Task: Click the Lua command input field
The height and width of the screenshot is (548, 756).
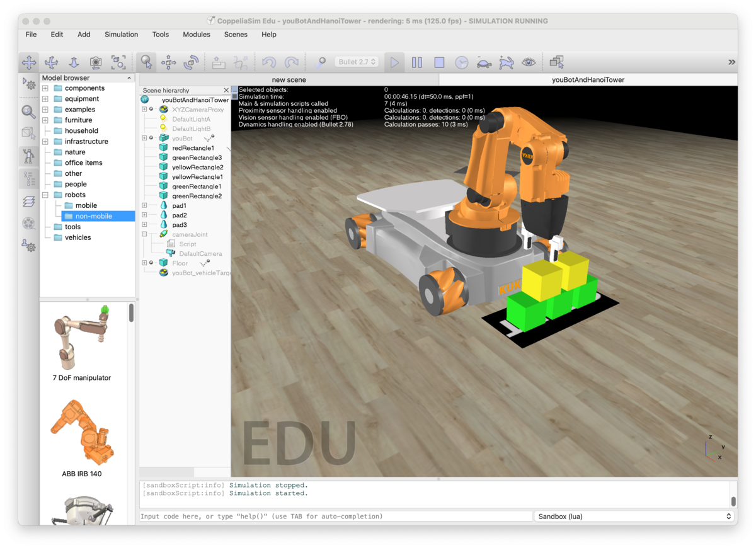Action: [335, 517]
